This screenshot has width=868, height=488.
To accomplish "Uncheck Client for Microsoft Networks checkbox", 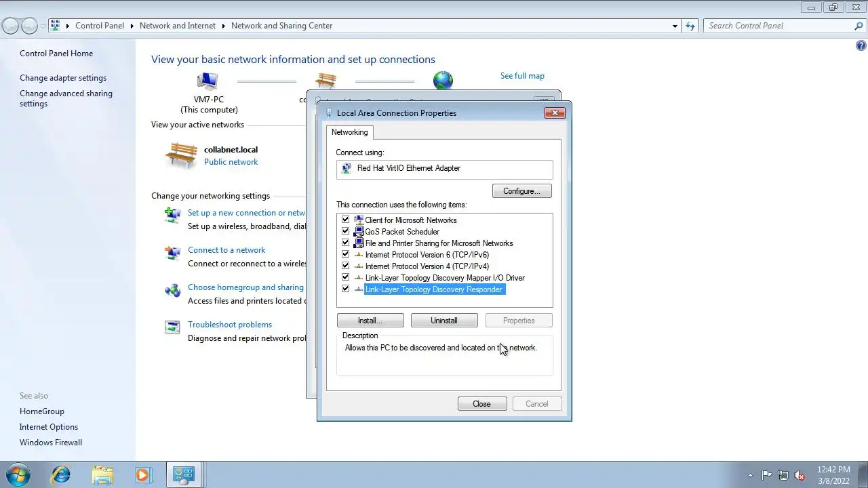I will [346, 220].
